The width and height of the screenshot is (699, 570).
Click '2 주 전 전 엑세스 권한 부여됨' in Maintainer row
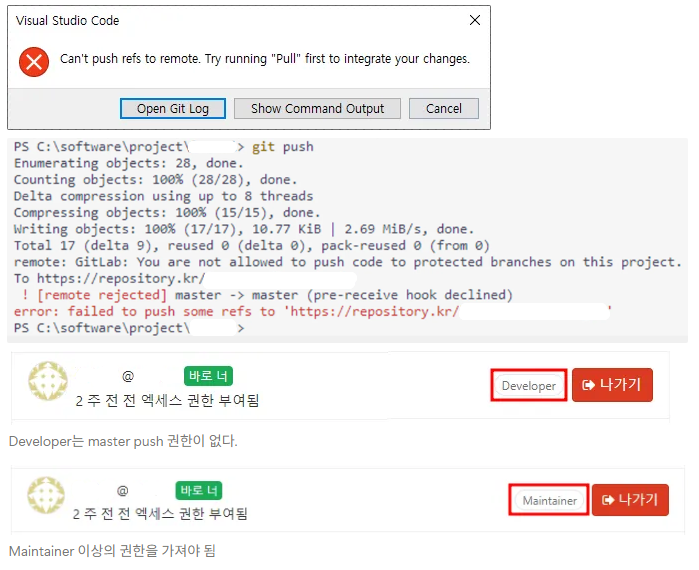point(160,514)
